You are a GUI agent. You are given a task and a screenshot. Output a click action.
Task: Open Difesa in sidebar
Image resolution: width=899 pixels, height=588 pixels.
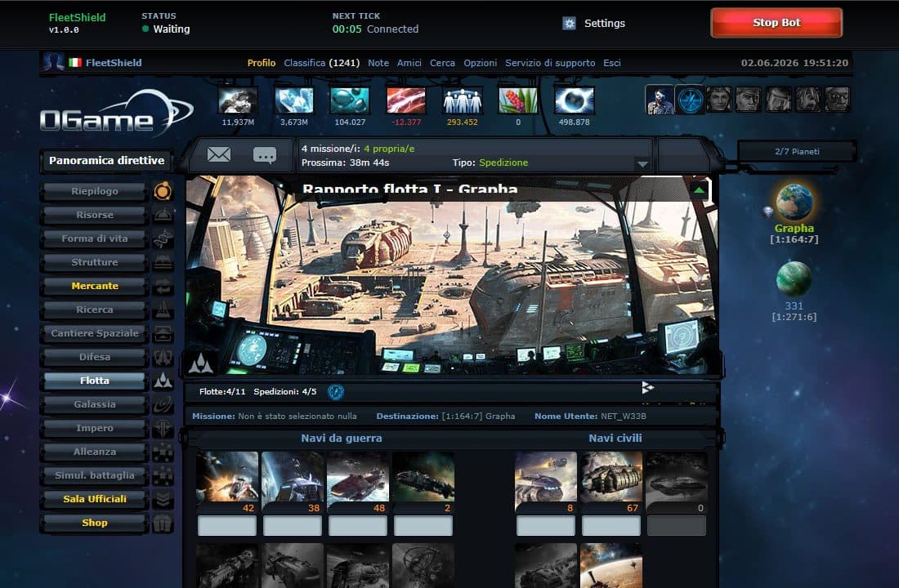(95, 357)
